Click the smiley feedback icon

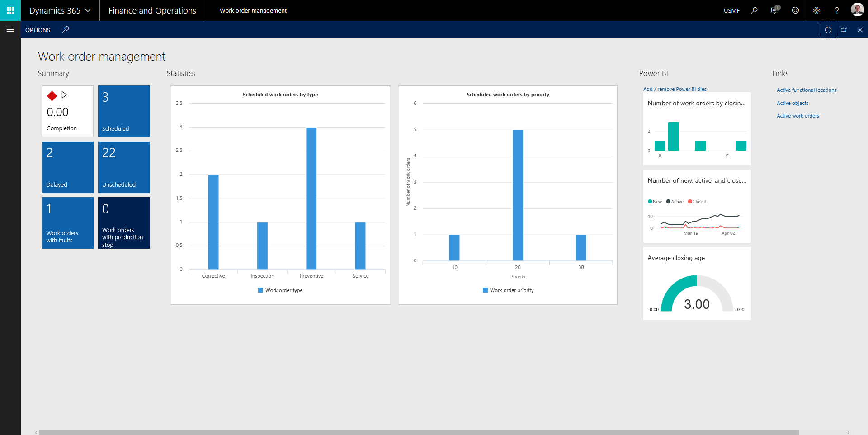[x=795, y=10]
